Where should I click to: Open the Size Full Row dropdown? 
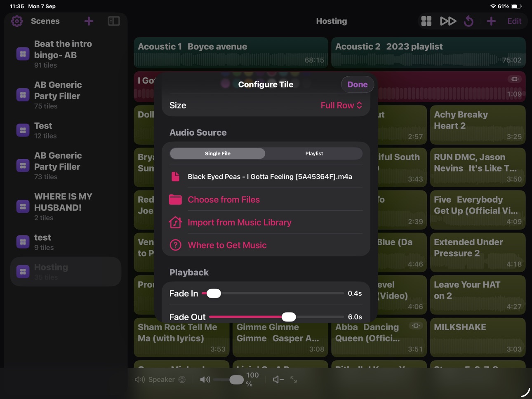(341, 106)
